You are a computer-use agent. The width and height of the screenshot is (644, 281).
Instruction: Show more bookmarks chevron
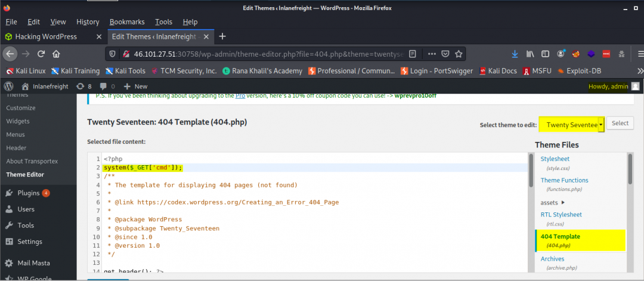coord(639,71)
